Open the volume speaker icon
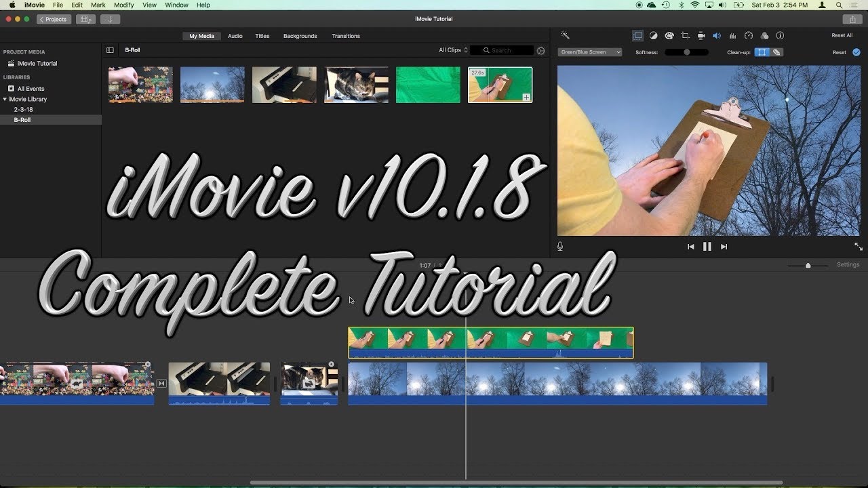 click(x=717, y=36)
